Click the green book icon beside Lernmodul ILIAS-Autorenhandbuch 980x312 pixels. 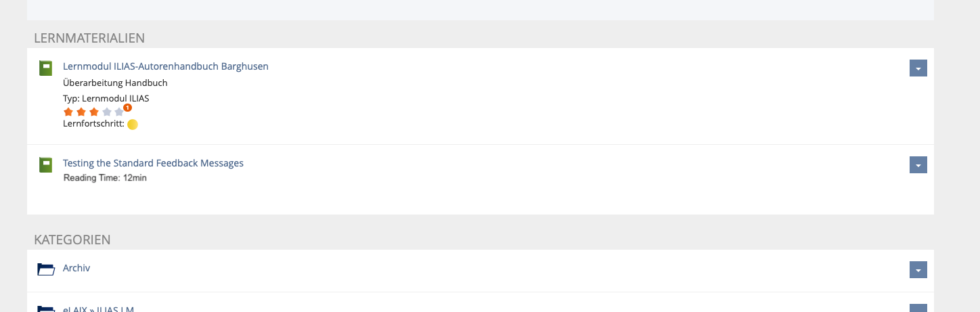click(46, 68)
